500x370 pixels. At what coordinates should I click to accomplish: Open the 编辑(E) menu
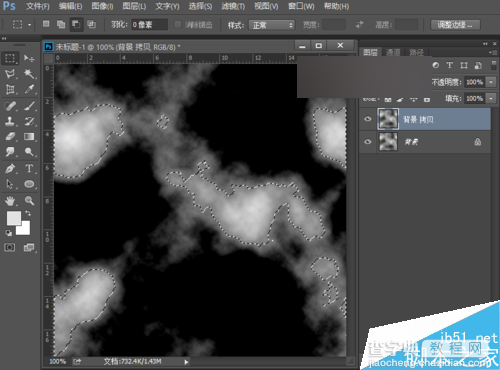70,6
